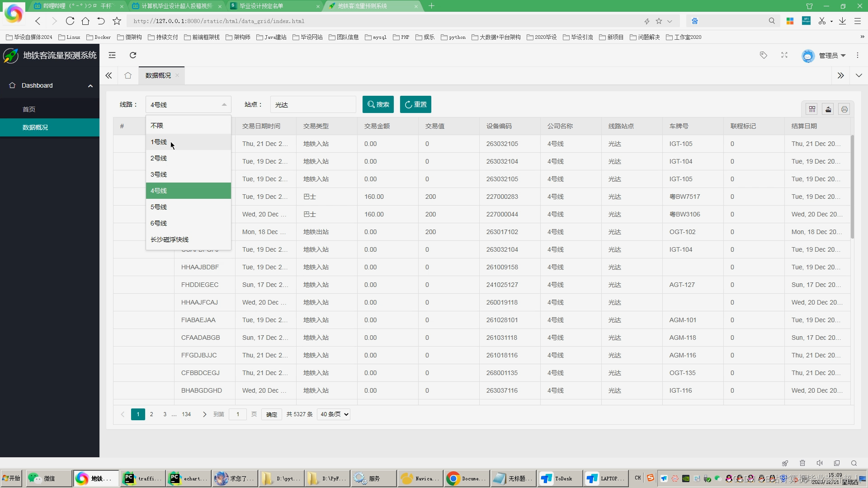The height and width of the screenshot is (488, 868).
Task: Click the table print icon
Action: (844, 109)
